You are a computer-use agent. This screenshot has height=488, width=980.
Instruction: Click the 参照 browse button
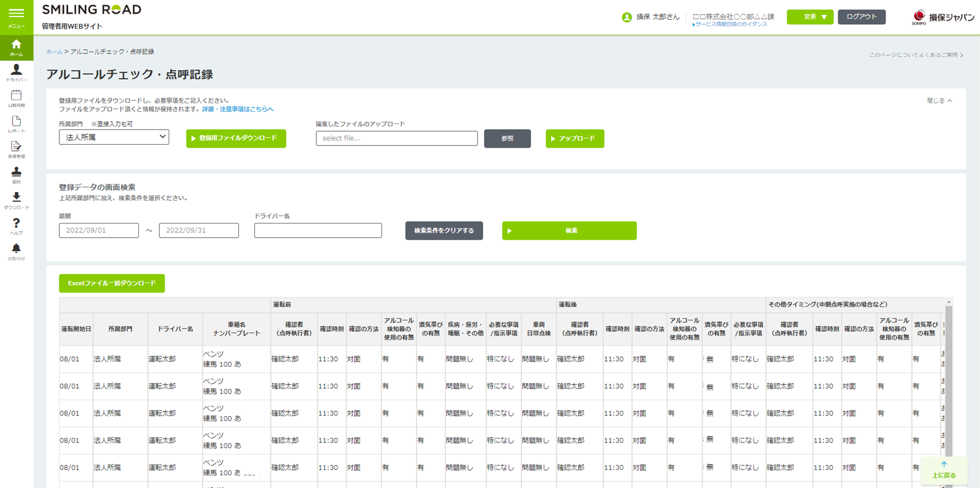(507, 138)
